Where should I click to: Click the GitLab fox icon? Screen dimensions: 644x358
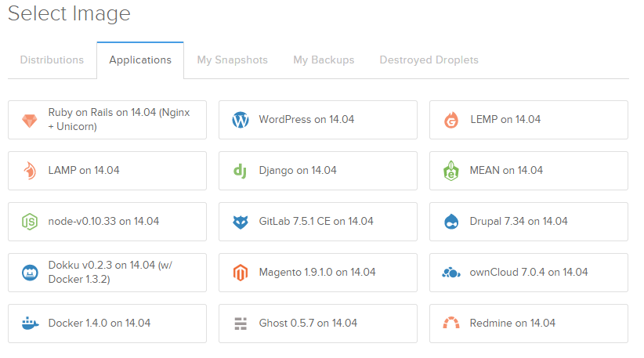(241, 222)
